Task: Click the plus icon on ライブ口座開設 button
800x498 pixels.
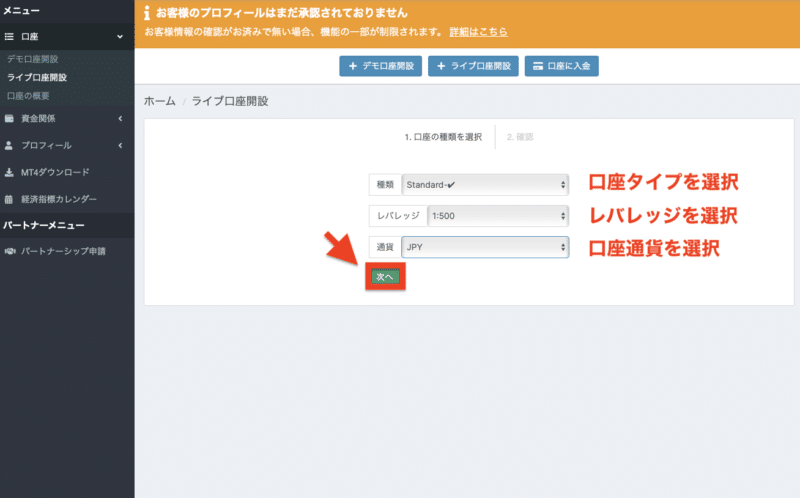Action: tap(441, 66)
